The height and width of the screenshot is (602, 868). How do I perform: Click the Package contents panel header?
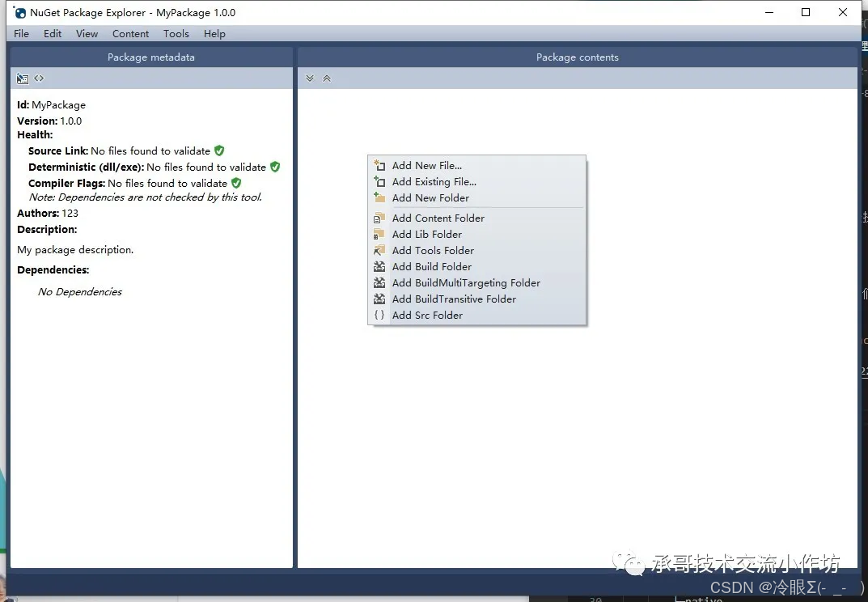click(x=578, y=57)
